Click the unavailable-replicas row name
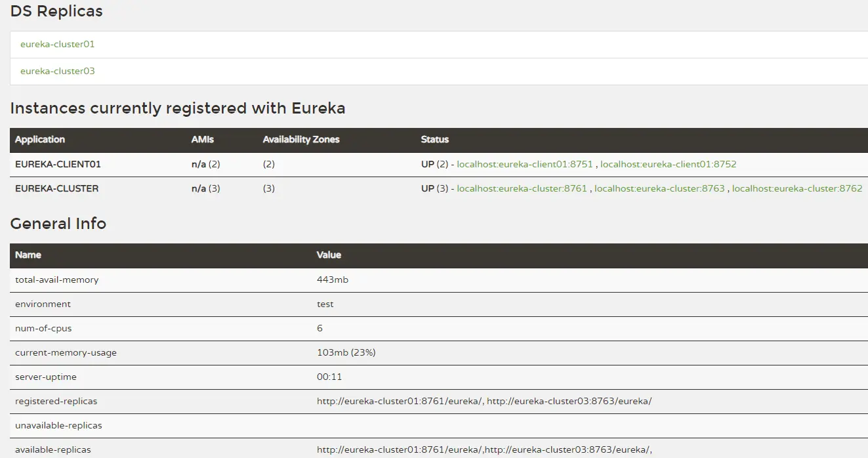The image size is (868, 458). [59, 425]
